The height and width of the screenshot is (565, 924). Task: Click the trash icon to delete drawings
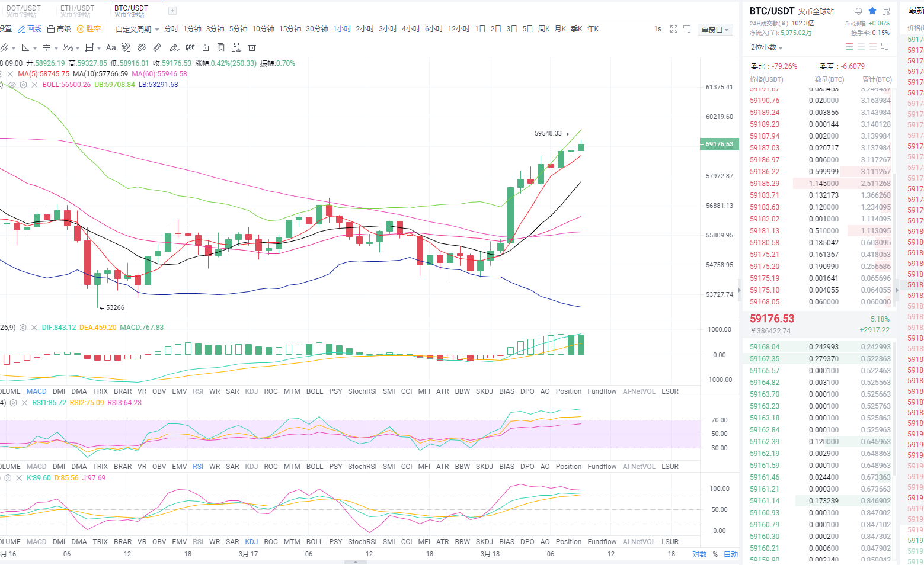[x=252, y=47]
